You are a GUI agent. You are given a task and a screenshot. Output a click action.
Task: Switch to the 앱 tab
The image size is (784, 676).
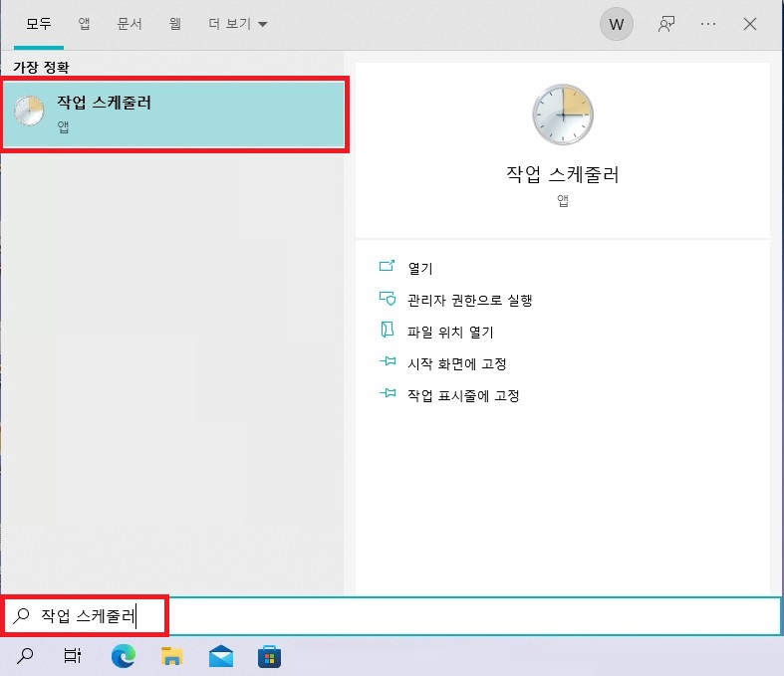click(x=84, y=24)
